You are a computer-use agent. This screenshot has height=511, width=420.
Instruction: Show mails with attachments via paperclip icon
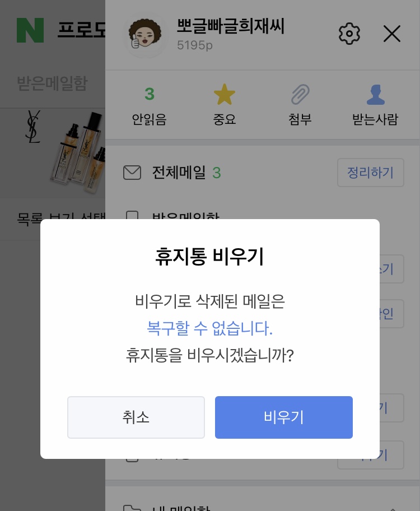pyautogui.click(x=300, y=95)
